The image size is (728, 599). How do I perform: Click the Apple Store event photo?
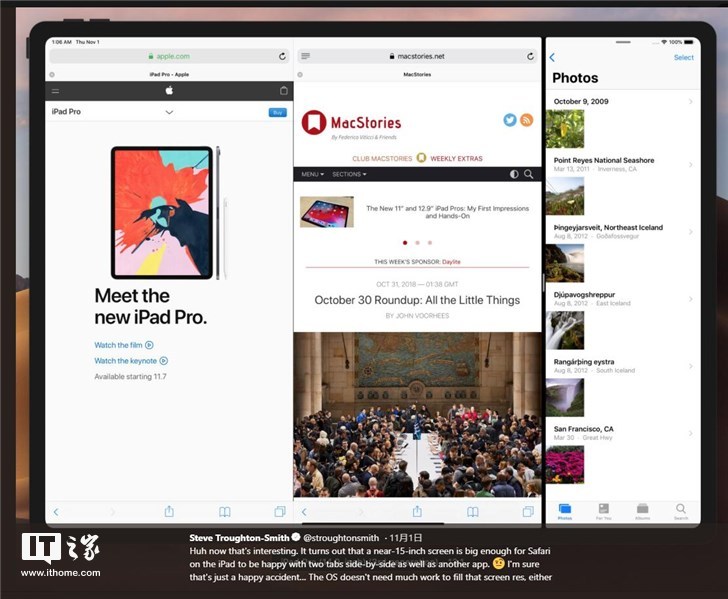(x=417, y=415)
